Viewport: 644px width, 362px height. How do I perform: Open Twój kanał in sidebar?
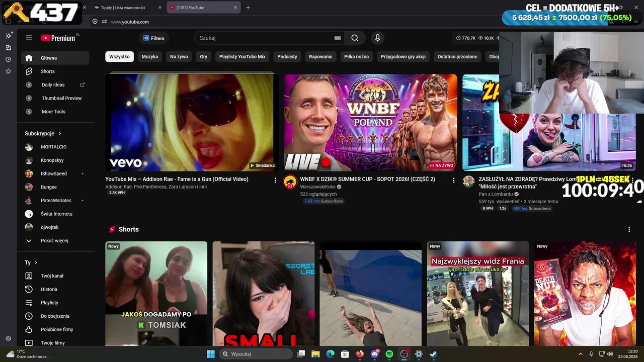pos(55,276)
